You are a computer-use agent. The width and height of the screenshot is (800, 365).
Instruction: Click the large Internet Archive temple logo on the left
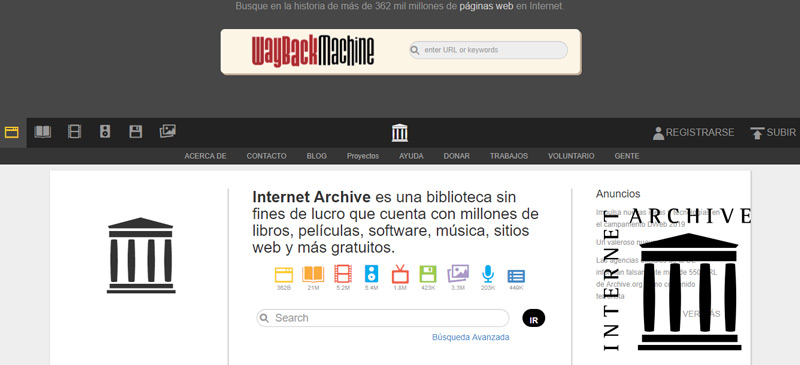coord(141,256)
